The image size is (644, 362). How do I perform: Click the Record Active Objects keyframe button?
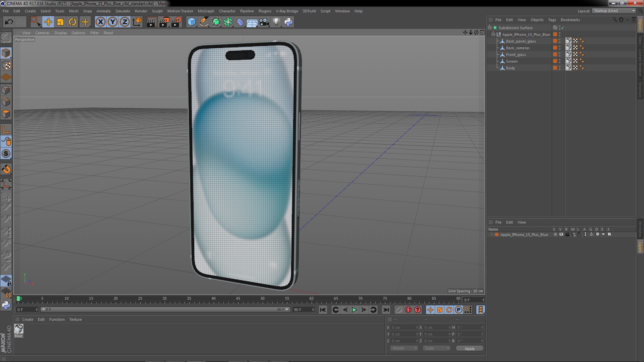point(398,310)
